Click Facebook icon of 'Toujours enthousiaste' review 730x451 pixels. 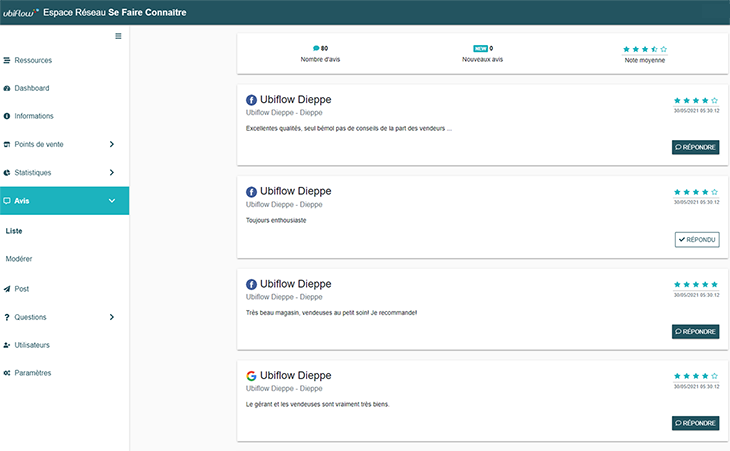251,192
